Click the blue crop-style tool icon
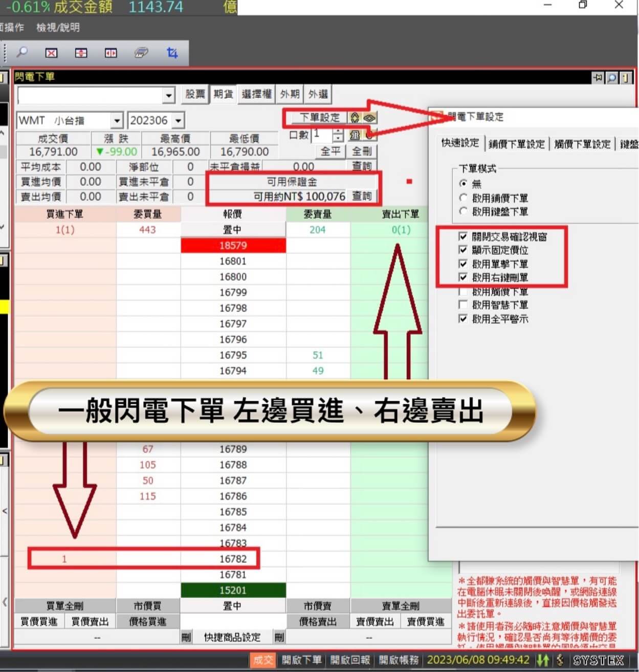Screen dimensions: 639x672 [x=172, y=53]
